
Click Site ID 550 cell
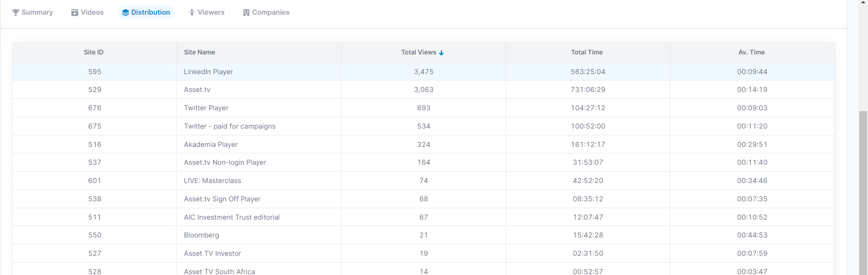(95, 235)
